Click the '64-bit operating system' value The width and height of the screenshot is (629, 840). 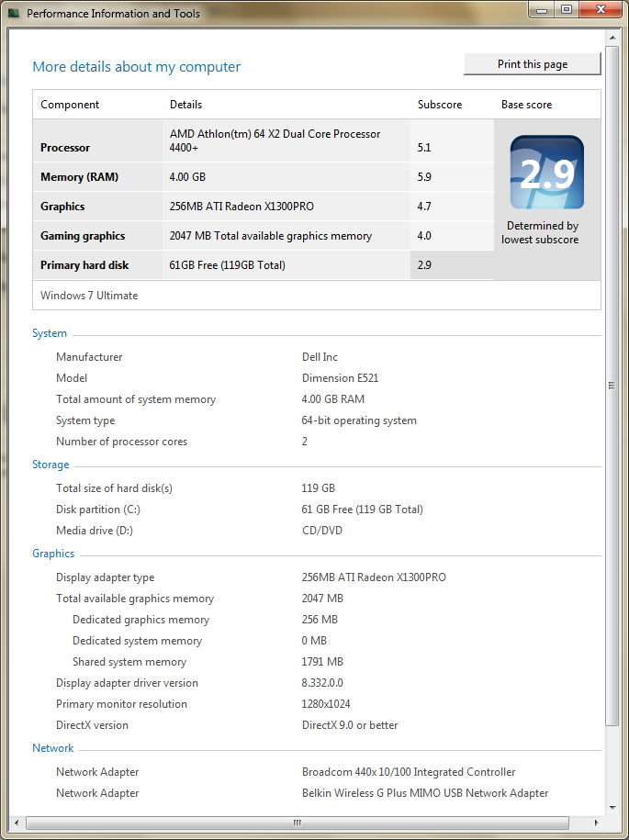click(359, 420)
